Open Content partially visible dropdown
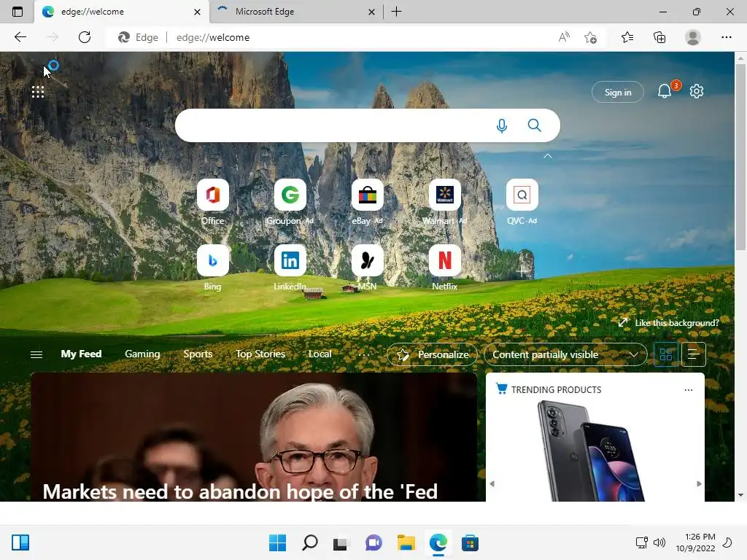This screenshot has height=560, width=747. 565,355
